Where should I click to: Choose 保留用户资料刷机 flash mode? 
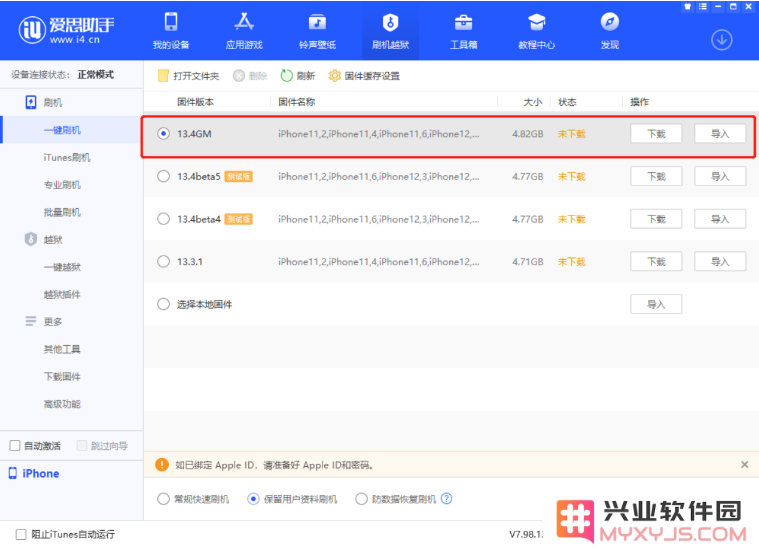[253, 499]
